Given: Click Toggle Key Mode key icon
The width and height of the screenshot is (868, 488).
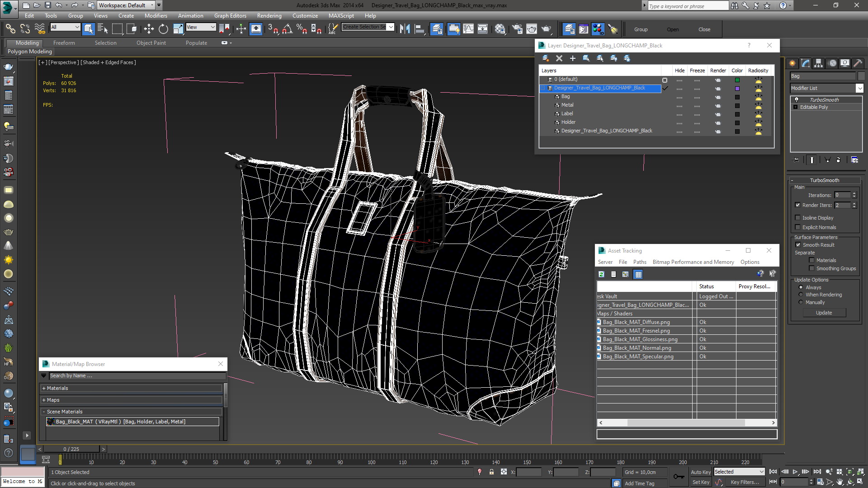Looking at the screenshot, I should [679, 476].
